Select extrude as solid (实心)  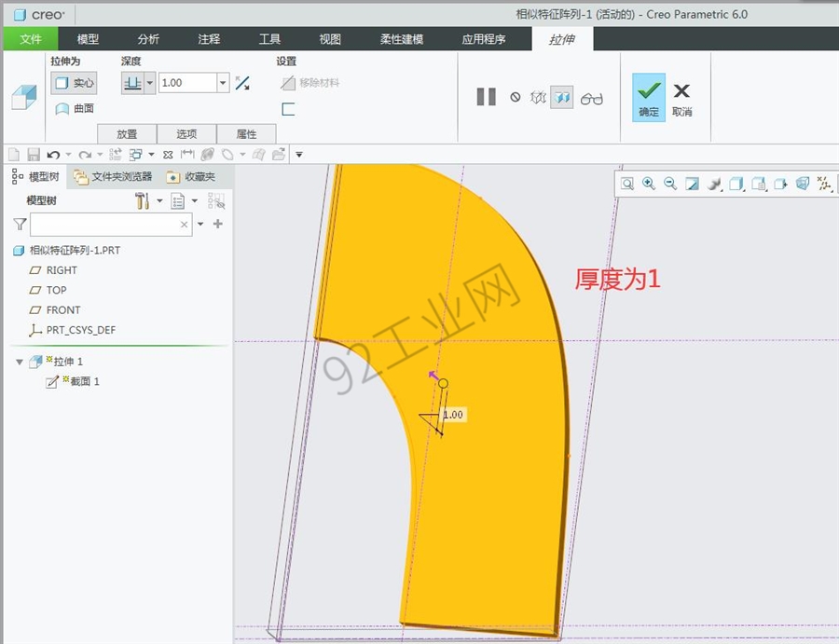[x=74, y=83]
